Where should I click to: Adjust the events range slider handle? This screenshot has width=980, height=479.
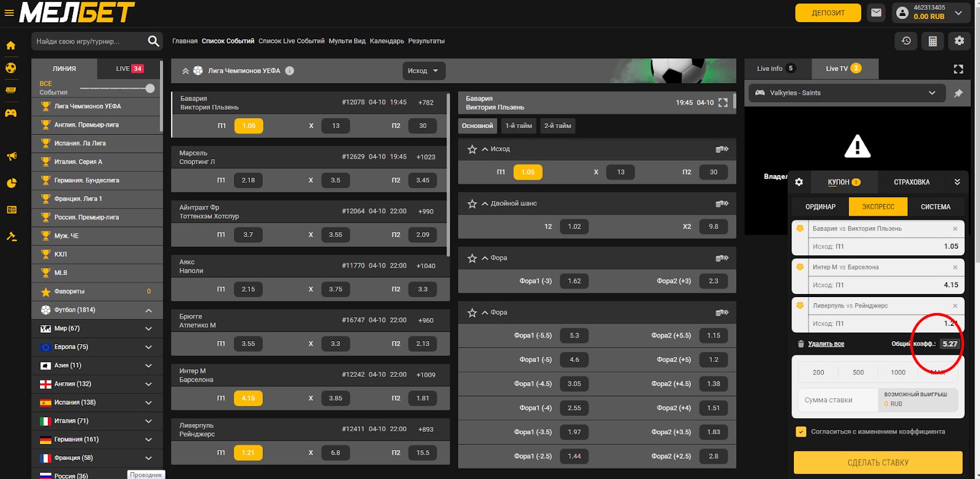tap(150, 88)
